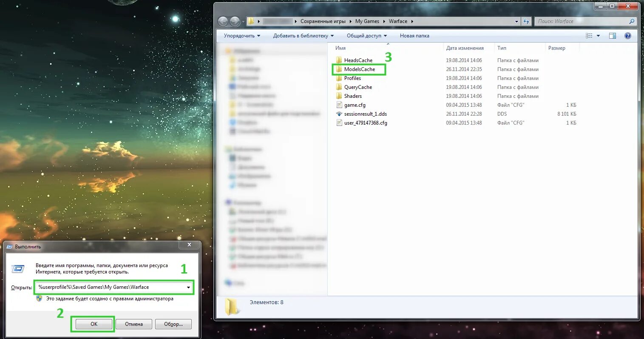
Task: Close the Выполнить dialog with X button
Action: [189, 245]
